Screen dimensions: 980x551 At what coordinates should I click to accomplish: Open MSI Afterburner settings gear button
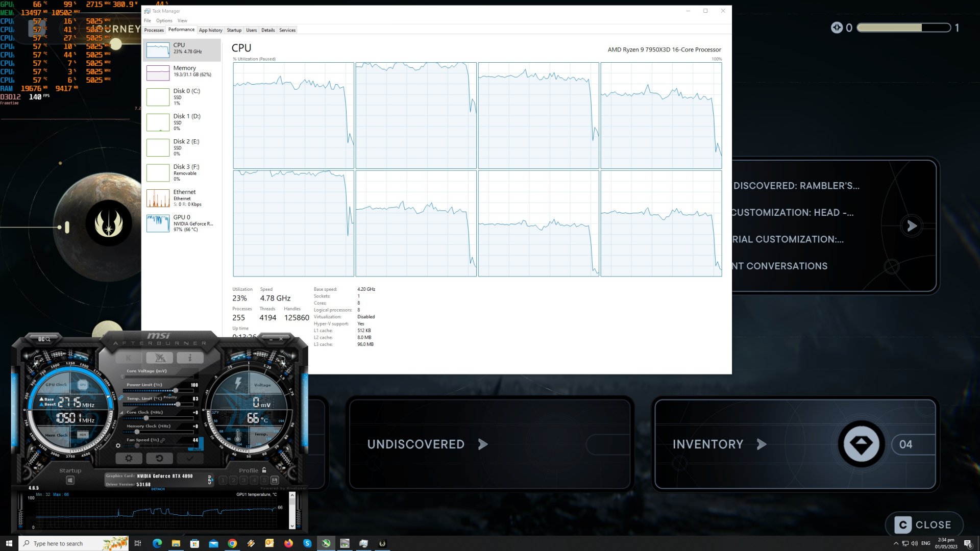point(129,458)
